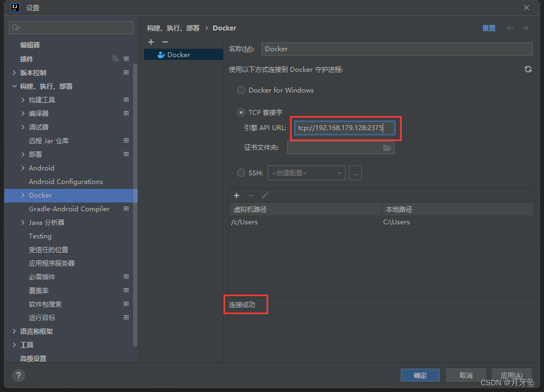Screen dimensions: 544x392
Task: Expand the Android tree node
Action: 23,168
